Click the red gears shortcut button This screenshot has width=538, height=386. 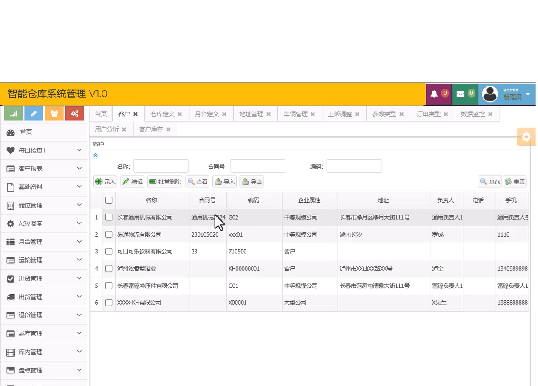click(74, 114)
